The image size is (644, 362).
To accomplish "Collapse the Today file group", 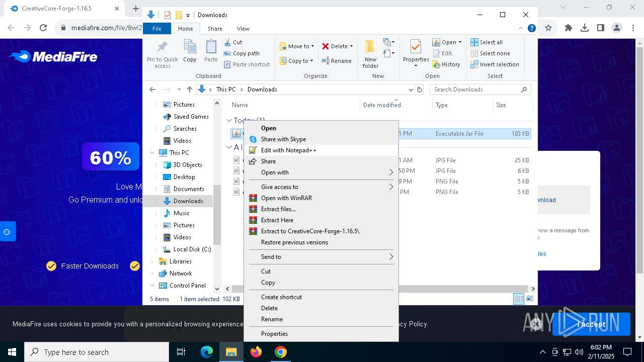I will [x=229, y=121].
